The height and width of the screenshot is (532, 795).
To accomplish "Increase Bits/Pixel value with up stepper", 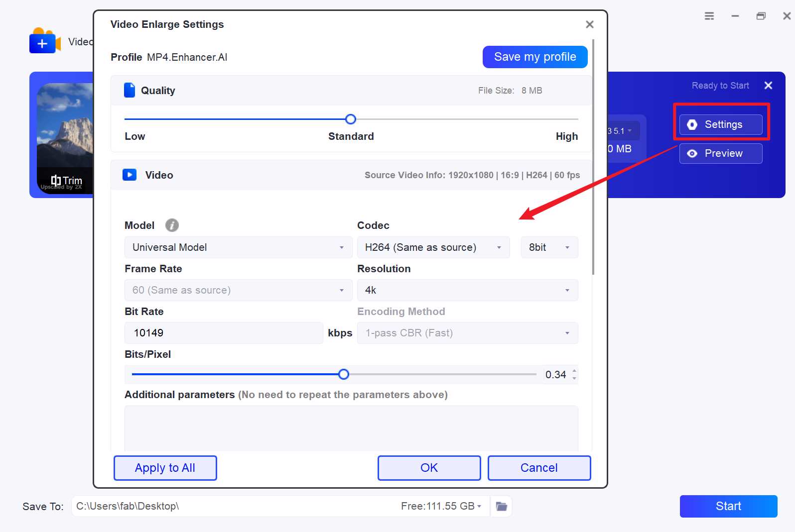I will pyautogui.click(x=574, y=371).
